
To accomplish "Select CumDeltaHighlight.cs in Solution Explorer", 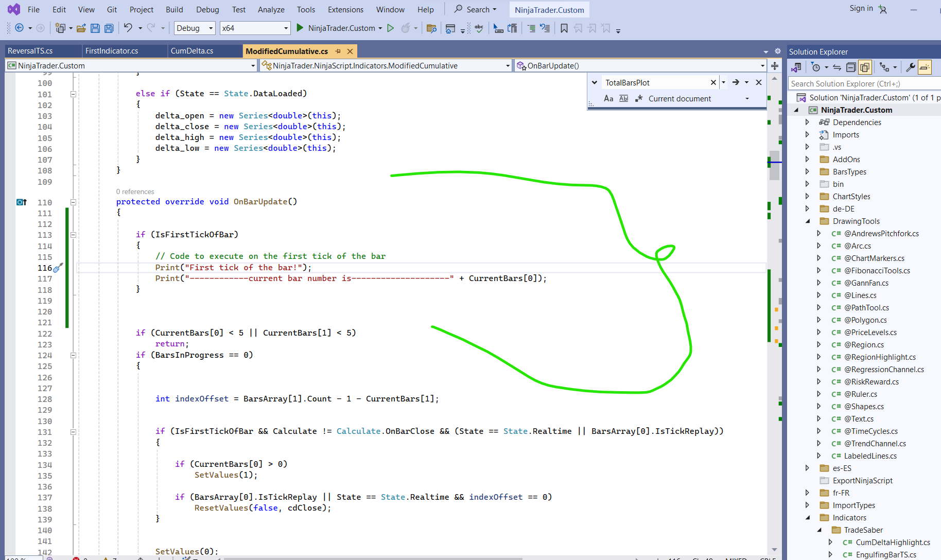I will point(893,542).
